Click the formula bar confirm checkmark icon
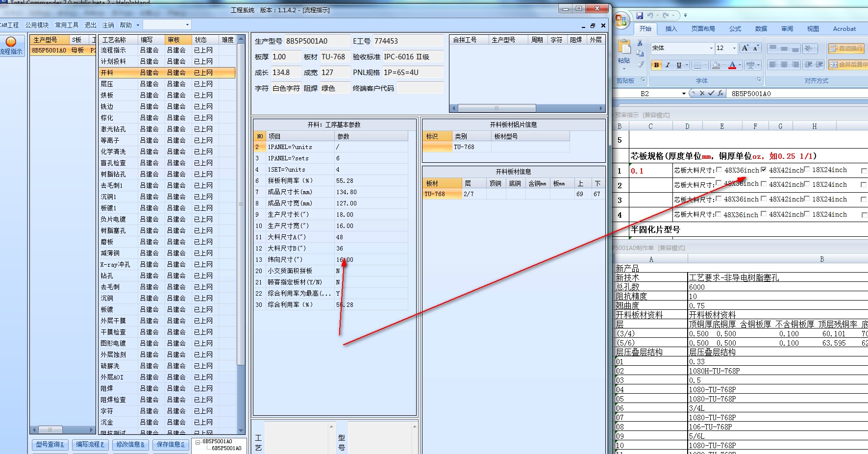 711,93
